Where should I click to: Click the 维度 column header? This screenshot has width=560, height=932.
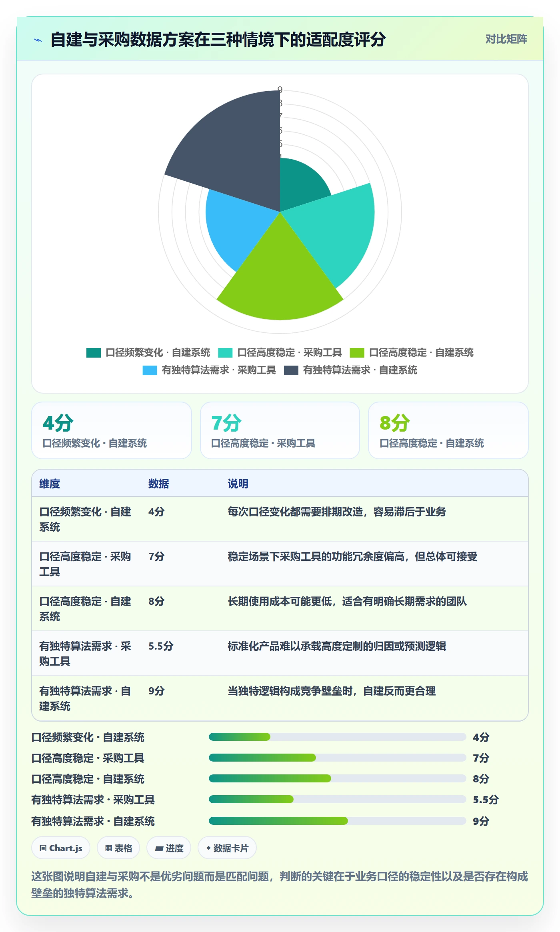click(50, 484)
